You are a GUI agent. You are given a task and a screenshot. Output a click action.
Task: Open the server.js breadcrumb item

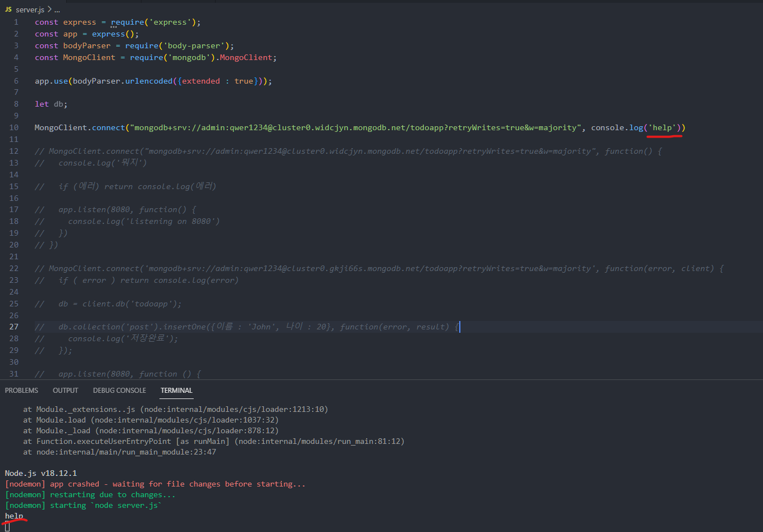pyautogui.click(x=30, y=10)
